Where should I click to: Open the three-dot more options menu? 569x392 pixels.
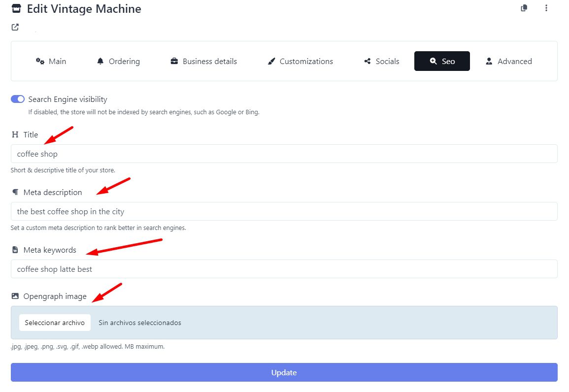(x=546, y=8)
